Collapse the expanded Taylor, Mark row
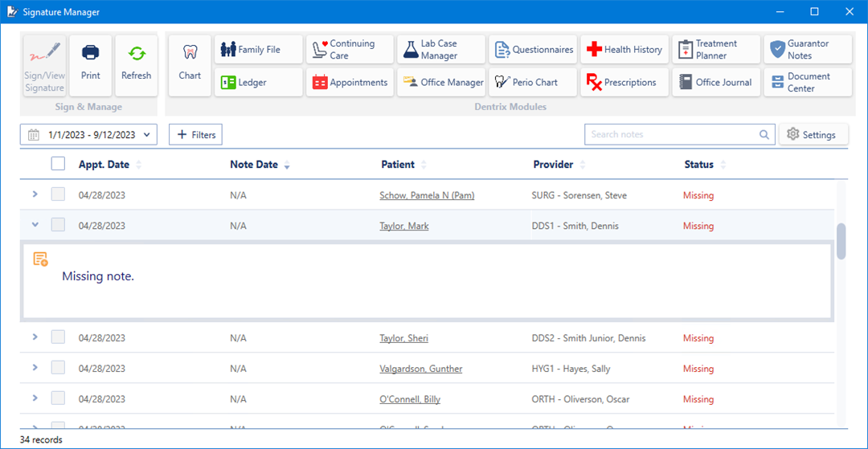The height and width of the screenshot is (449, 868). point(35,225)
